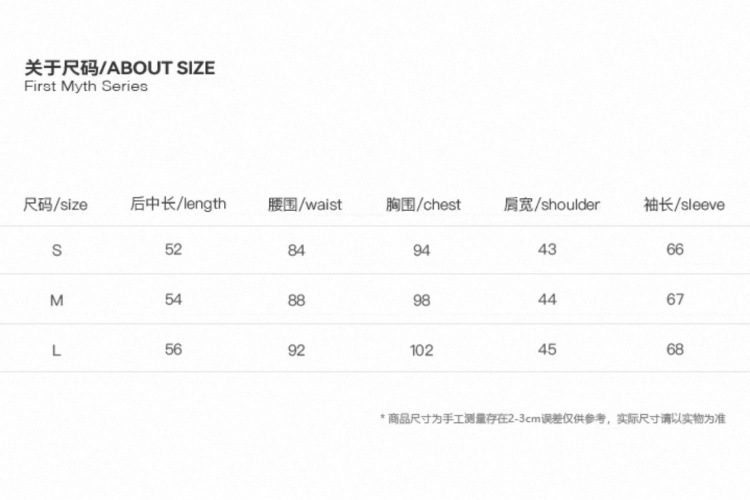The width and height of the screenshot is (750, 500).
Task: Click the length value 52
Action: tap(174, 249)
